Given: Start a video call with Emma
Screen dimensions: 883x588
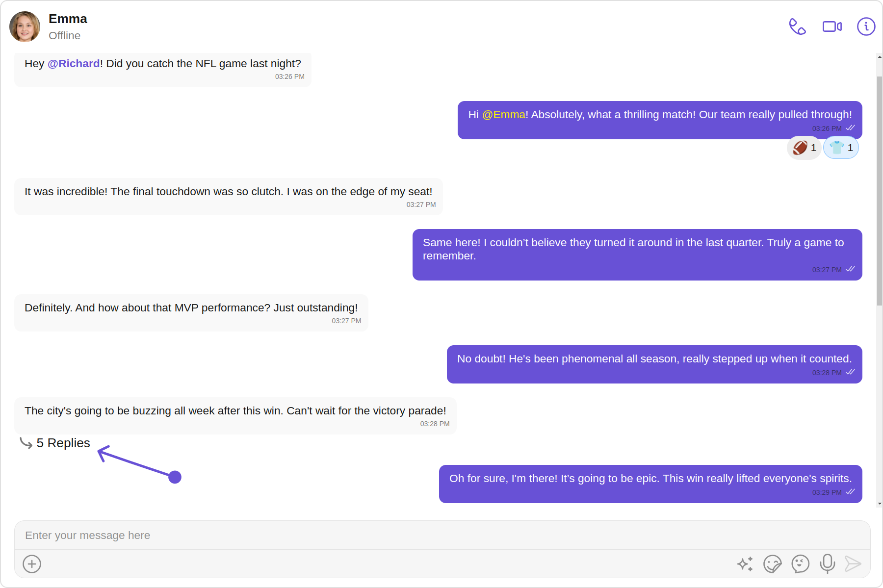Looking at the screenshot, I should (x=832, y=26).
